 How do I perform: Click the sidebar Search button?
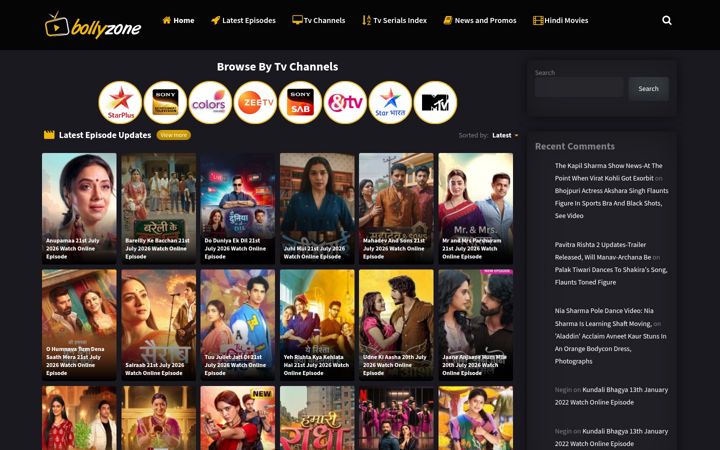[648, 89]
